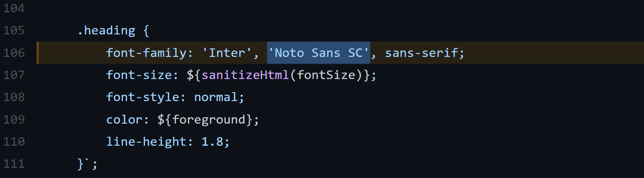
Task: Place cursor in the .heading selector
Action: pyautogui.click(x=106, y=31)
